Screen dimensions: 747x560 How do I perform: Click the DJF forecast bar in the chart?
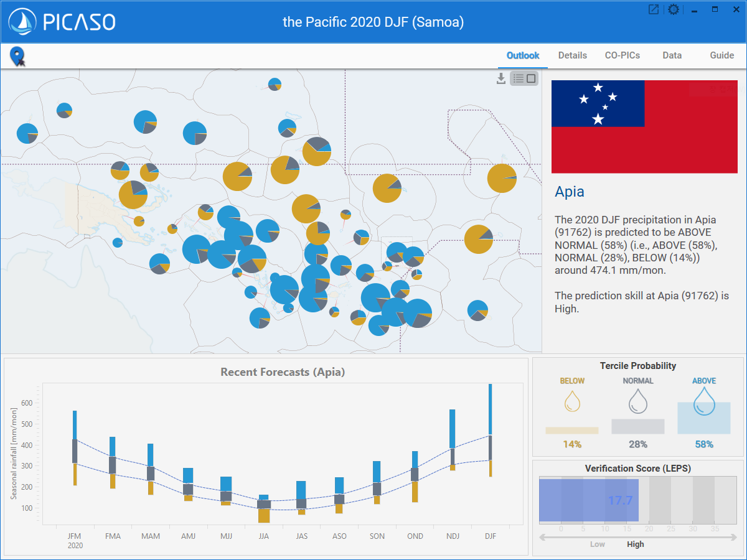[491, 429]
